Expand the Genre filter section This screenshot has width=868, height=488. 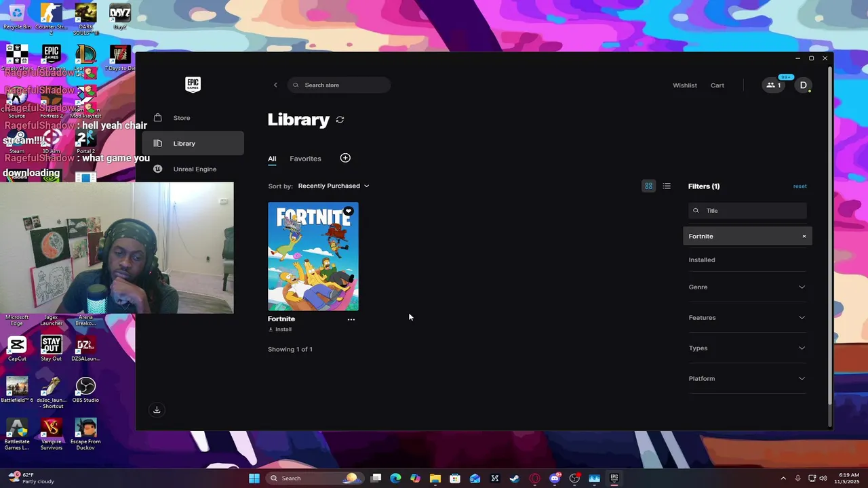(747, 287)
